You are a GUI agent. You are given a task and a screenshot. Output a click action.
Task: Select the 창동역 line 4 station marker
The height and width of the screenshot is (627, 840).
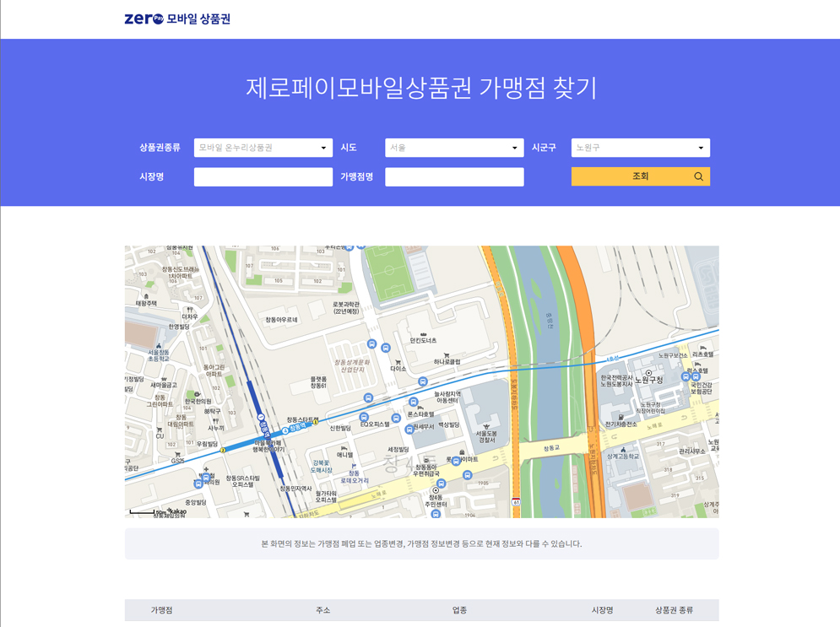point(284,430)
